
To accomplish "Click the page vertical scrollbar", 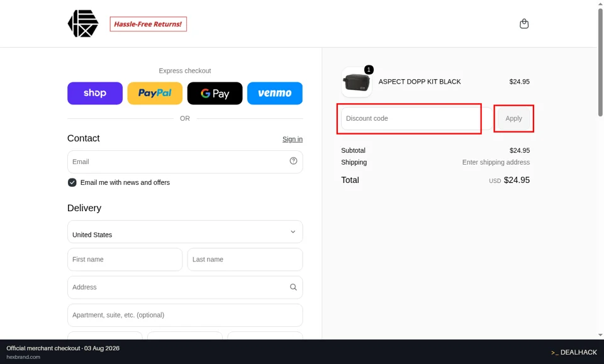I will click(x=600, y=62).
